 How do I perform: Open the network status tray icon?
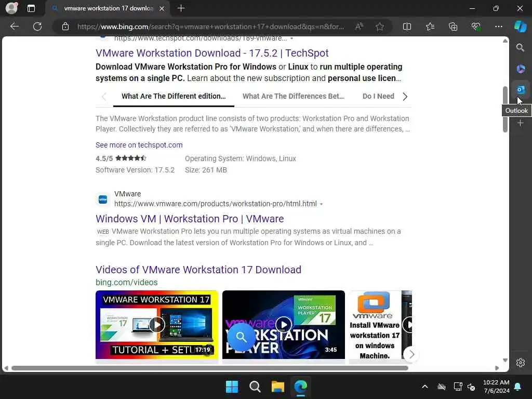click(458, 387)
